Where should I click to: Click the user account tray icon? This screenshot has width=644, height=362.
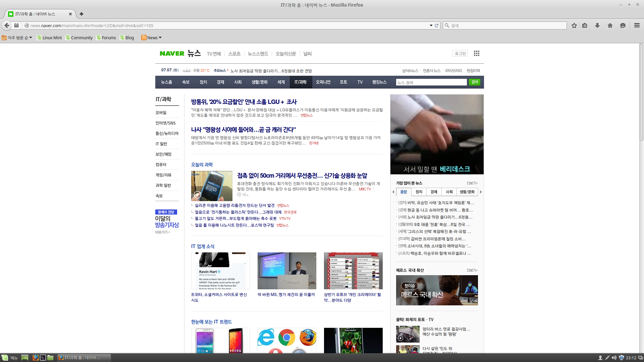(600, 358)
